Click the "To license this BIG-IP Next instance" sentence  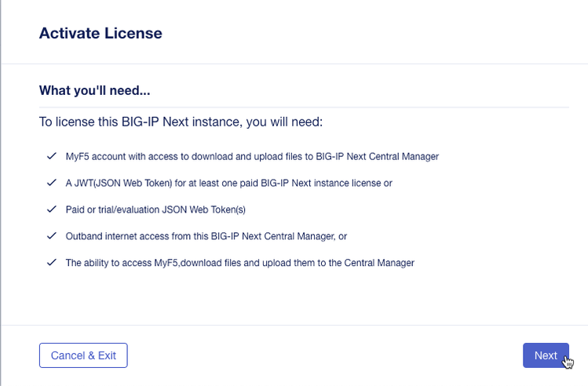181,122
